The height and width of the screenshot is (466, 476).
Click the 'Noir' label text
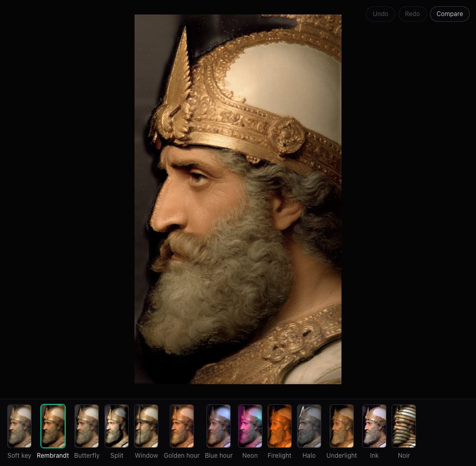(404, 455)
